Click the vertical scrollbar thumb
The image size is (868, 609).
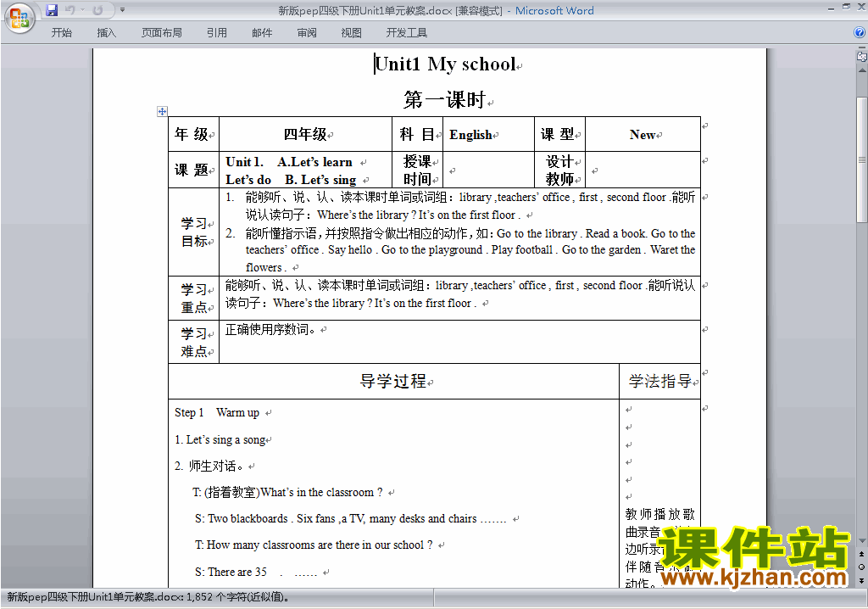(x=861, y=159)
